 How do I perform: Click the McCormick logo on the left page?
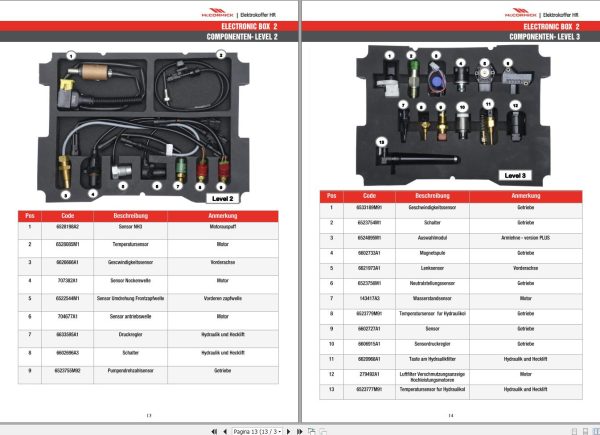coord(217,13)
